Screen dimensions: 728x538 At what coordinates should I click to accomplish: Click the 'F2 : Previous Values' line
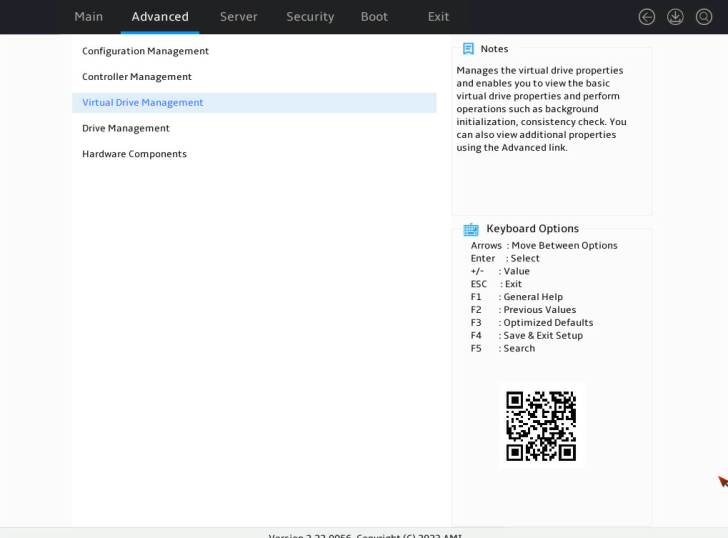[523, 310]
